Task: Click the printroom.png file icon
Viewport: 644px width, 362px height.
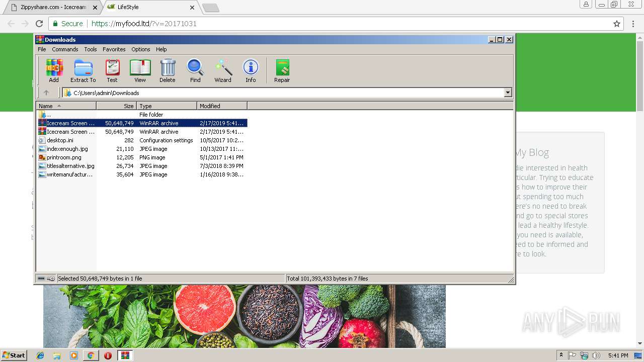Action: click(x=42, y=157)
